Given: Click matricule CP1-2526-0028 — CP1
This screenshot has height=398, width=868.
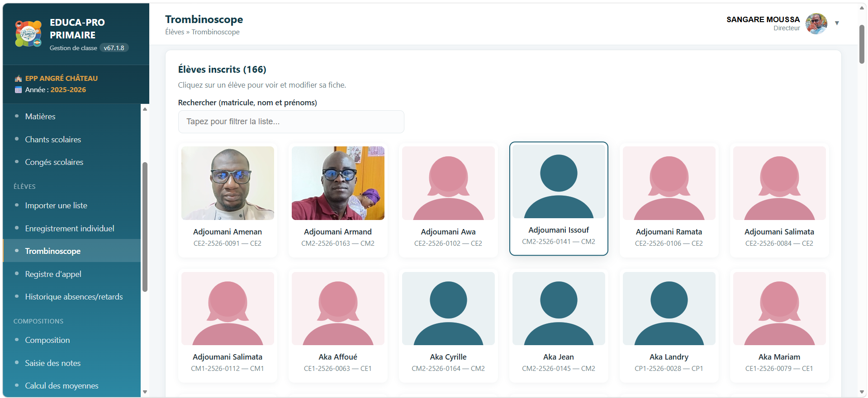Looking at the screenshot, I should tap(669, 369).
